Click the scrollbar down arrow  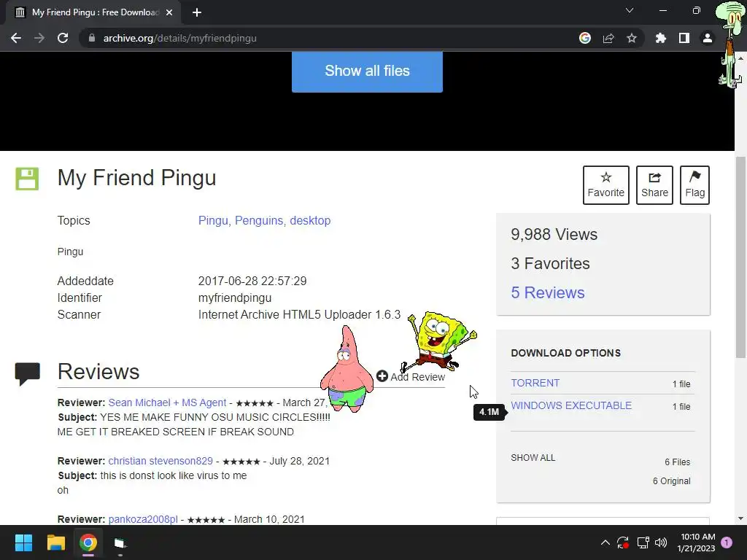click(x=741, y=518)
